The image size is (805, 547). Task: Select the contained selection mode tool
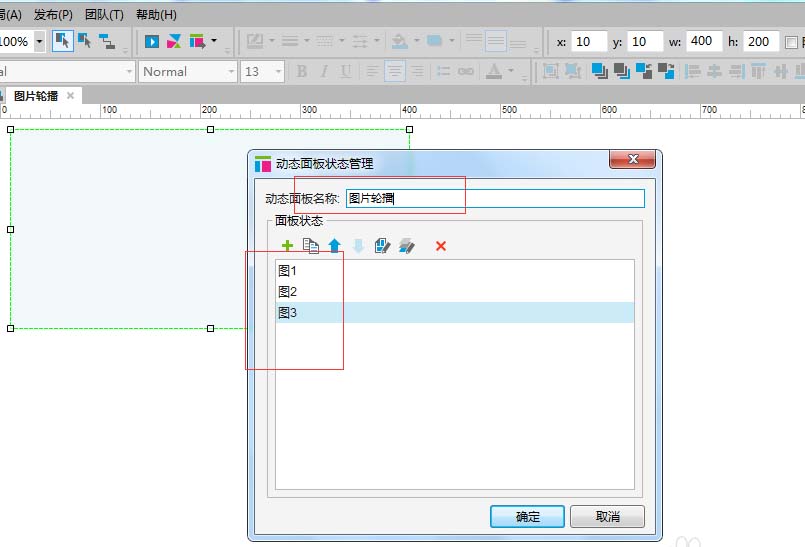pyautogui.click(x=85, y=41)
